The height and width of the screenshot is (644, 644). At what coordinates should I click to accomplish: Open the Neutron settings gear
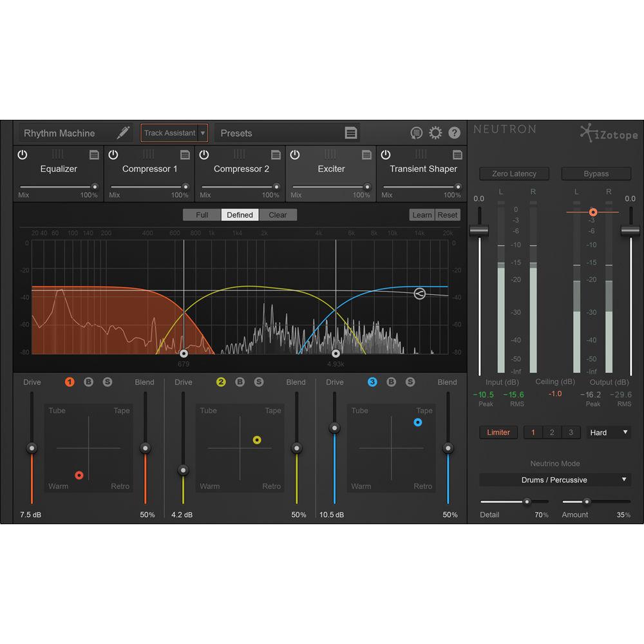[435, 133]
